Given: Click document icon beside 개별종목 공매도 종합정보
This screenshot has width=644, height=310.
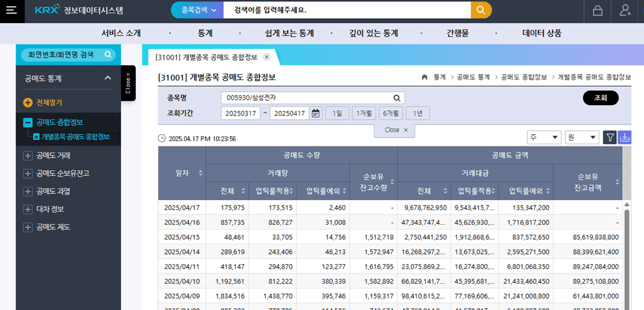Looking at the screenshot, I should (36, 137).
